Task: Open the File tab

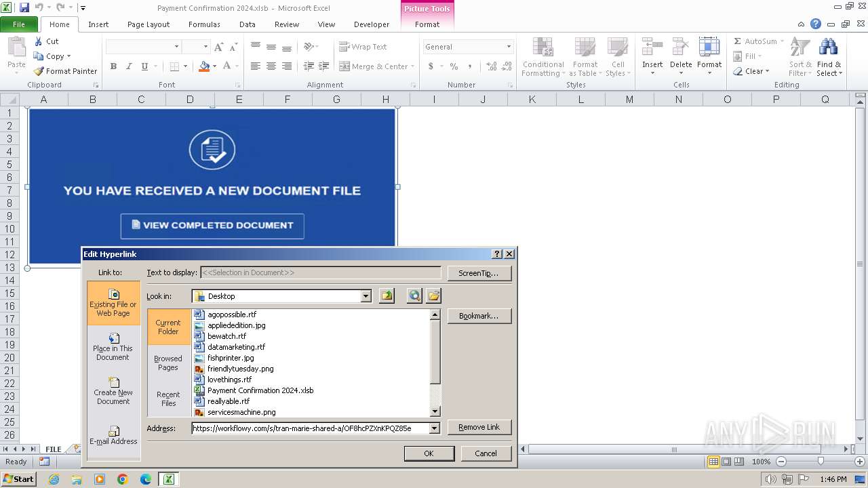Action: pyautogui.click(x=19, y=24)
